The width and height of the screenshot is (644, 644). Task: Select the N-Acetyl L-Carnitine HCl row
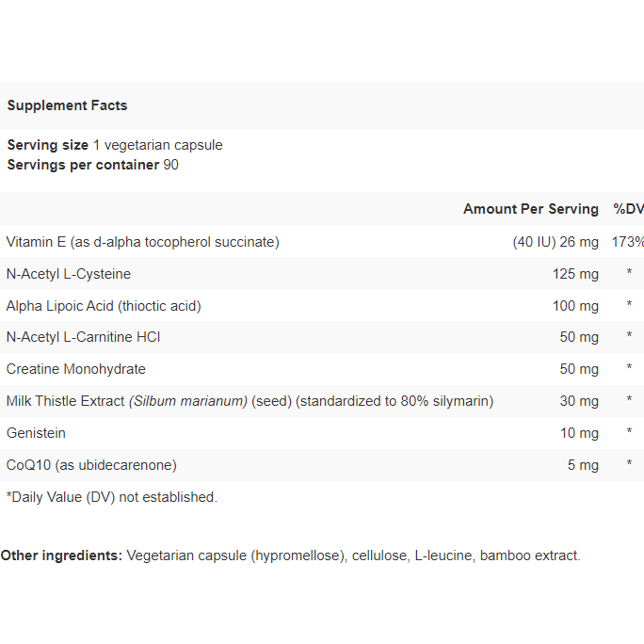(x=322, y=337)
